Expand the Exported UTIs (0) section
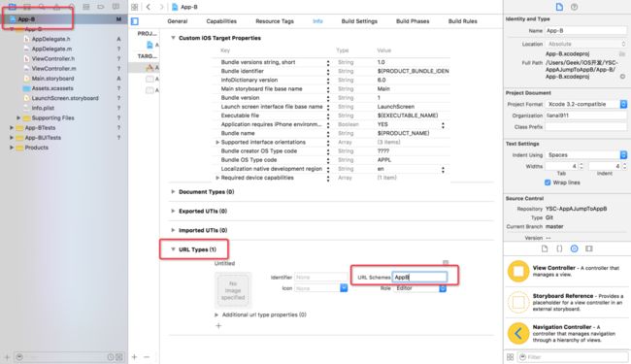 pyautogui.click(x=173, y=212)
